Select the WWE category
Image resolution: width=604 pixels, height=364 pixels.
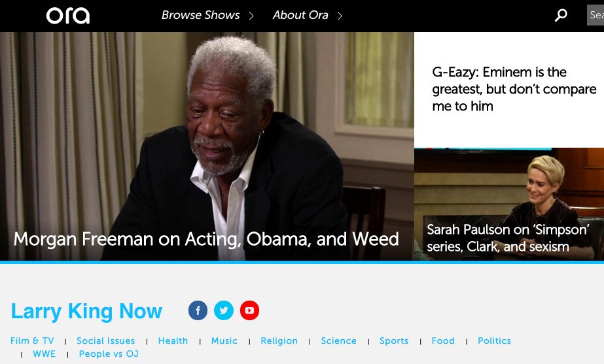point(44,354)
